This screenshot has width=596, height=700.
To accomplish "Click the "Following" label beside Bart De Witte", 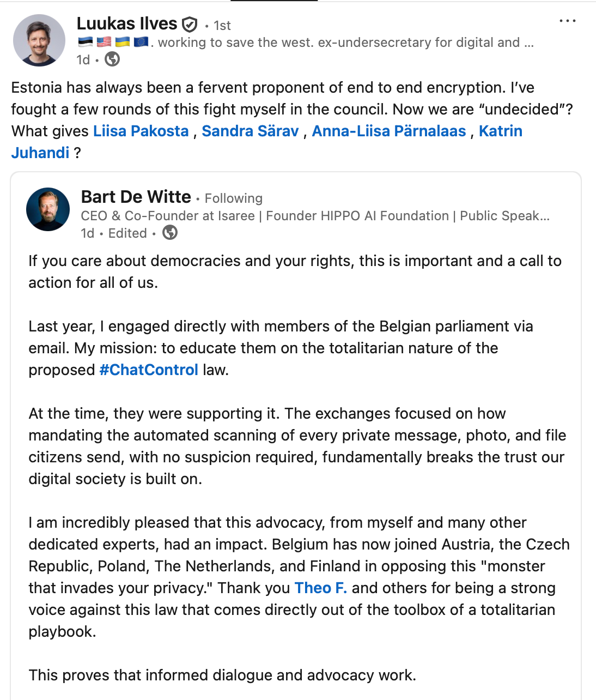I will click(x=233, y=198).
